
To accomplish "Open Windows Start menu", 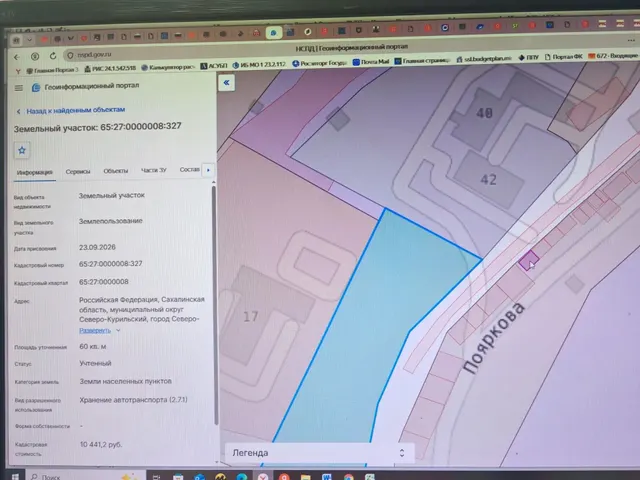I will tap(15, 476).
